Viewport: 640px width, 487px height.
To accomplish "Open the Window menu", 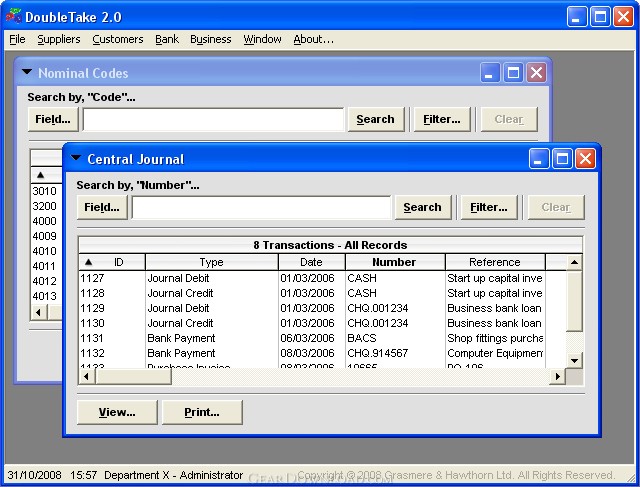I will [x=262, y=39].
